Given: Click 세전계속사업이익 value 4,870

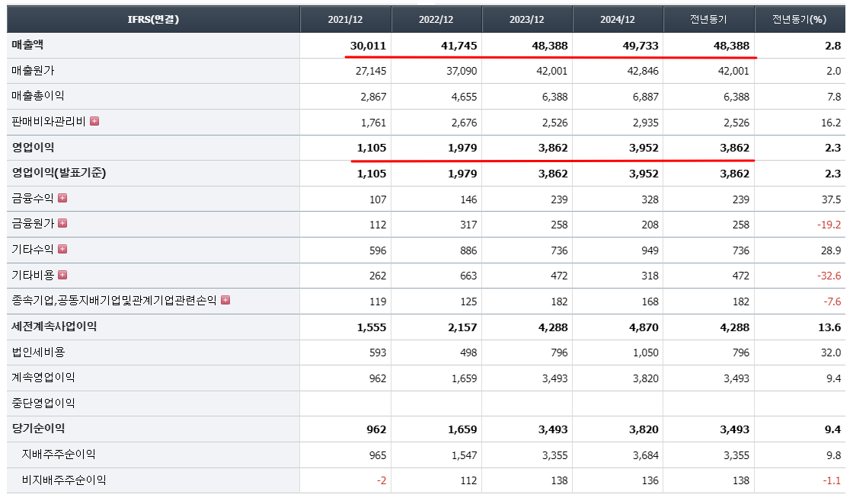Looking at the screenshot, I should coord(644,327).
